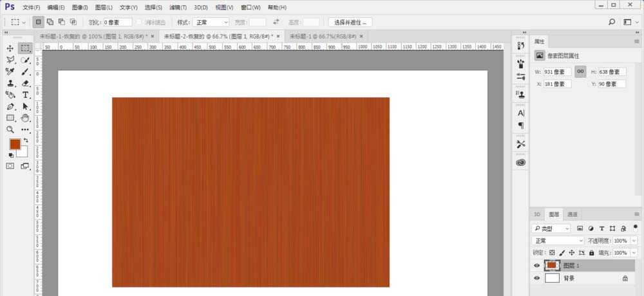Image resolution: width=644 pixels, height=296 pixels.
Task: Open the 不透明度 opacity slider arrow
Action: (x=634, y=241)
